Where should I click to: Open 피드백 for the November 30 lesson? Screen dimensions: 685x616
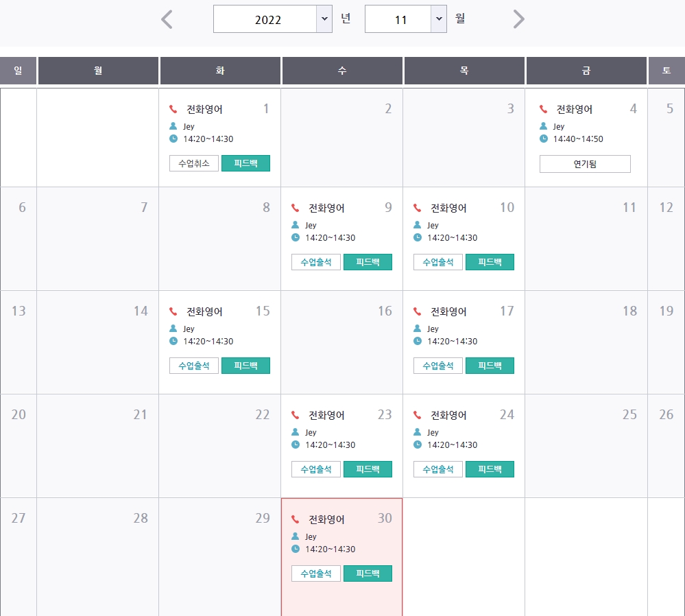point(368,573)
